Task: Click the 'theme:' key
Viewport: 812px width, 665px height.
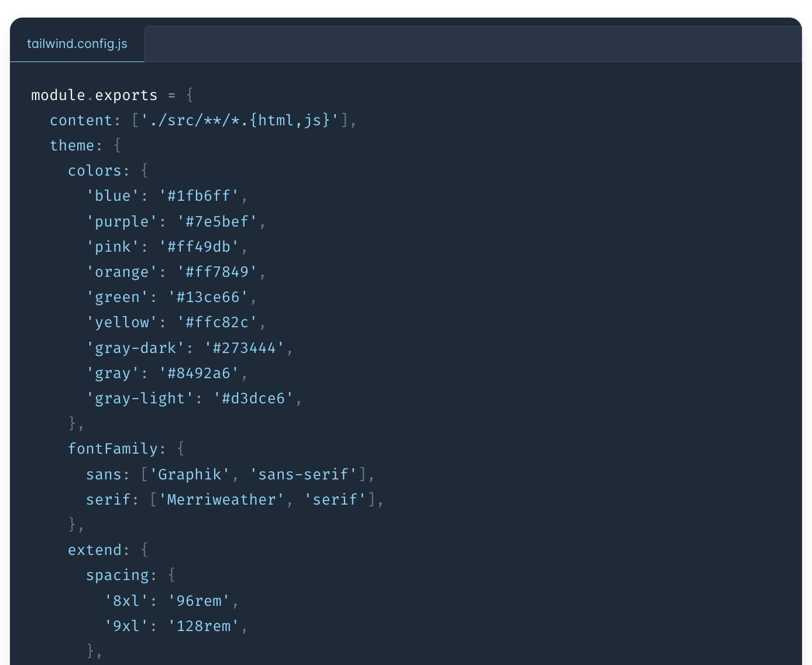Action: [76, 145]
